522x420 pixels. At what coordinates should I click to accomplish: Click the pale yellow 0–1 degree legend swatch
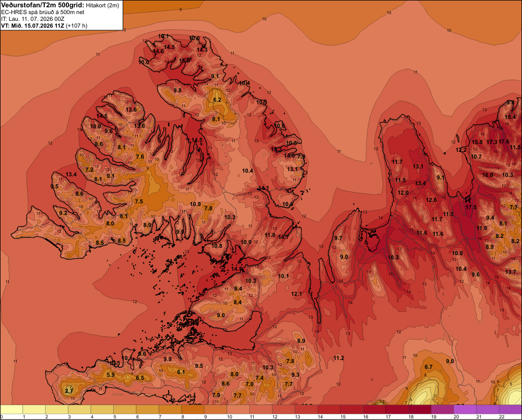[x=11, y=410]
